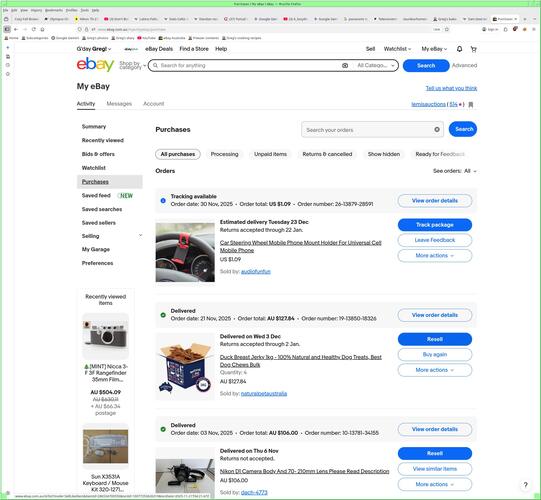Click the bookmark icon beside lemisauctions

[x=471, y=104]
